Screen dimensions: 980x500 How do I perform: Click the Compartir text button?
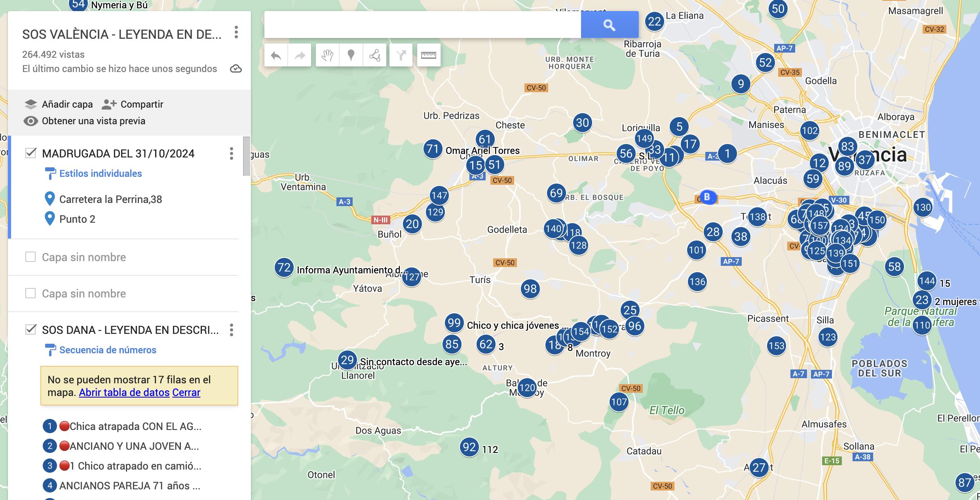(142, 104)
